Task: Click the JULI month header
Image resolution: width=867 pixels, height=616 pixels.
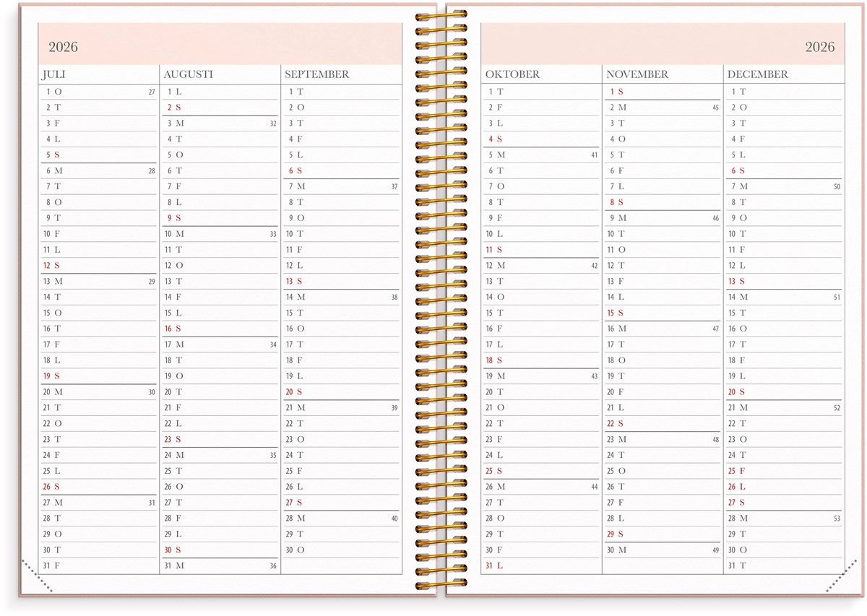Action: (x=53, y=74)
